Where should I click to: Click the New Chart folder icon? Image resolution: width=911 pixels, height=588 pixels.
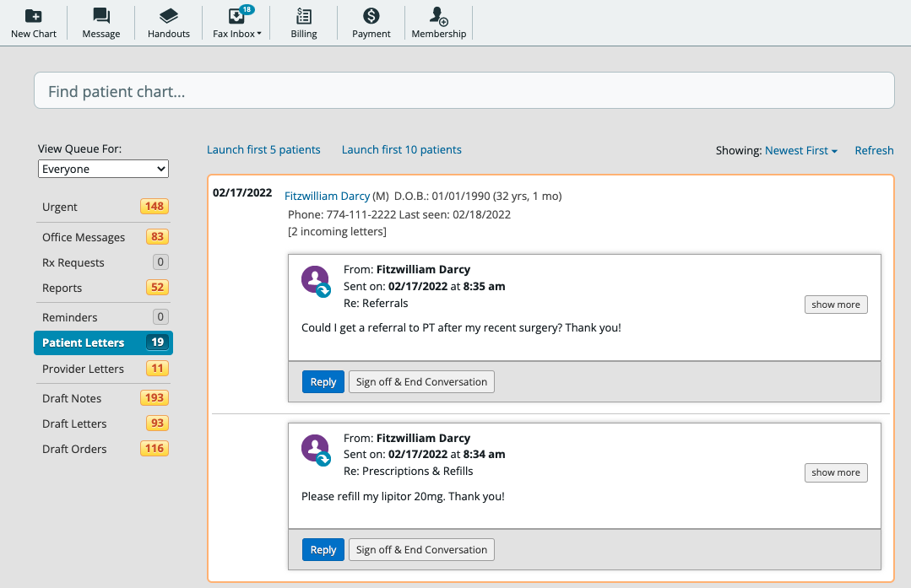33,15
